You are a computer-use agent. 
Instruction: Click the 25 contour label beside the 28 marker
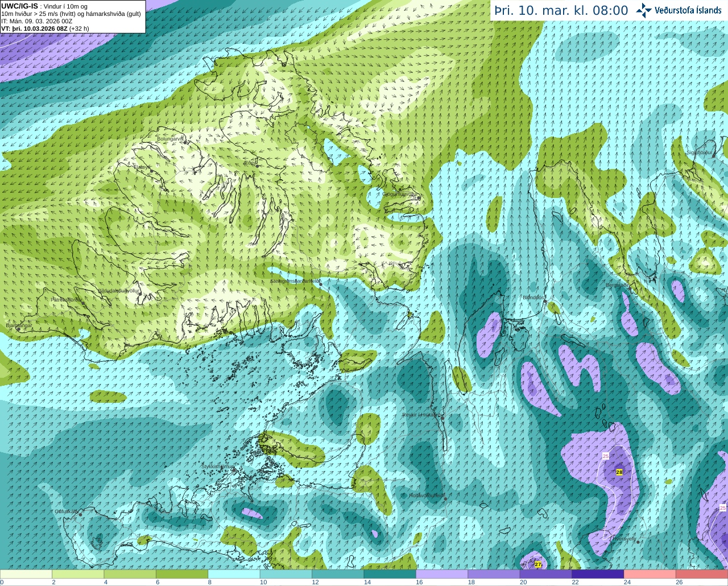tap(606, 456)
